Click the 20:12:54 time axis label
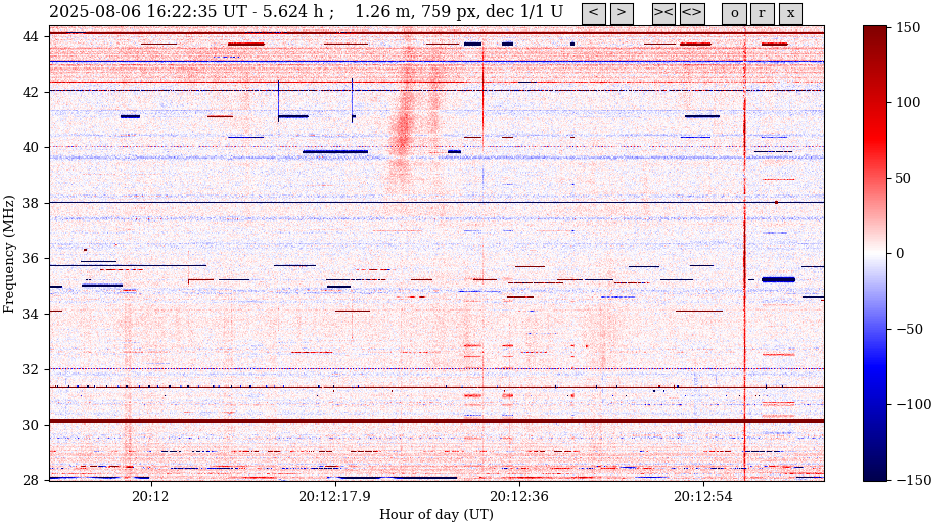Viewport: 938px width, 526px height. pos(703,497)
